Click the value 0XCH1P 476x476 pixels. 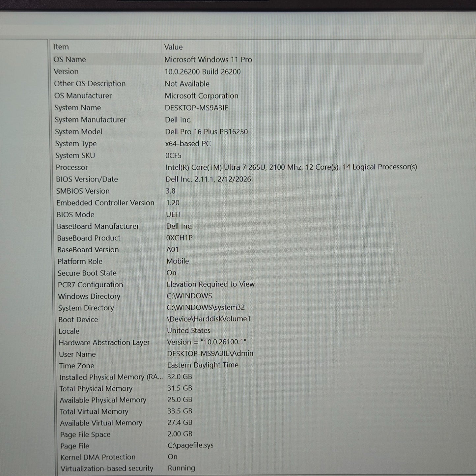180,238
